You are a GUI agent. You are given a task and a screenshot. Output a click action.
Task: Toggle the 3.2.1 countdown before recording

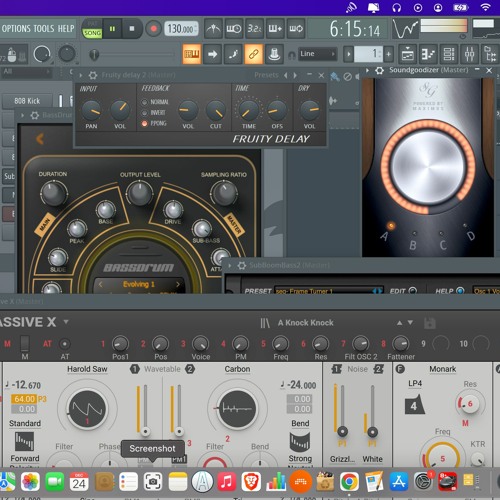coord(254,29)
